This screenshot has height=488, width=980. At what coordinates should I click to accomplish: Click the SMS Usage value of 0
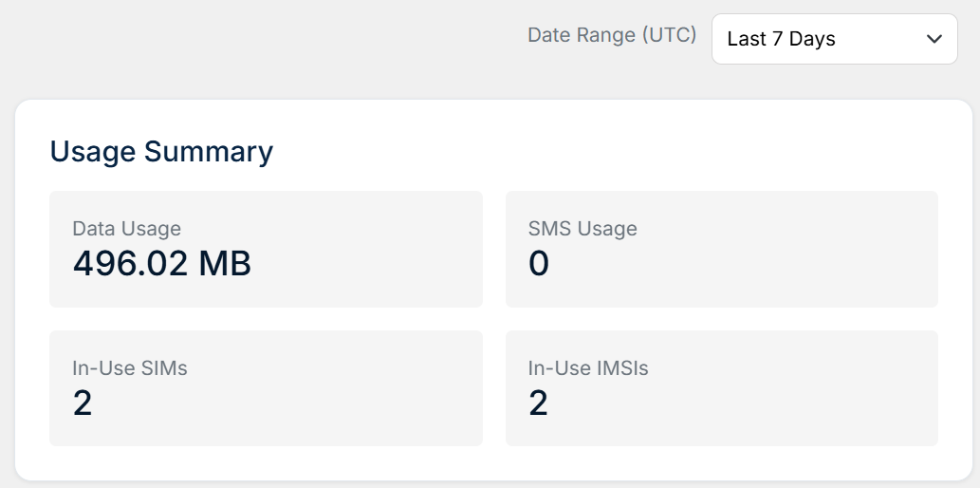point(539,263)
